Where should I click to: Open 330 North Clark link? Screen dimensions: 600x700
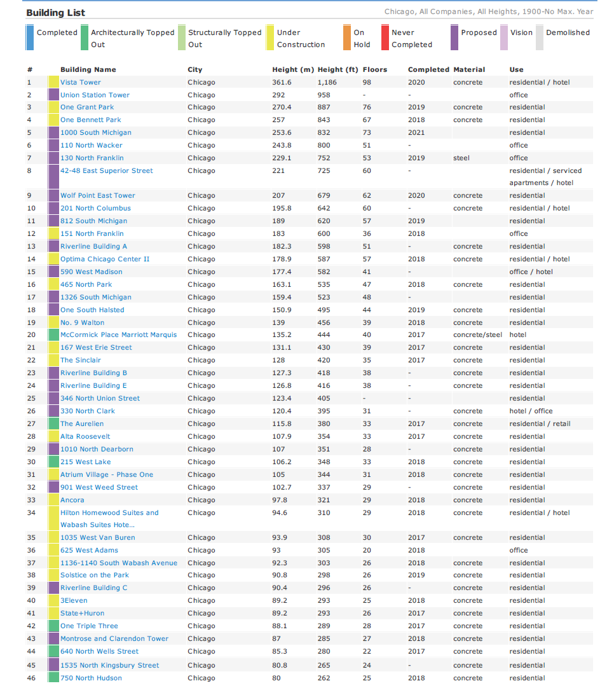point(88,411)
